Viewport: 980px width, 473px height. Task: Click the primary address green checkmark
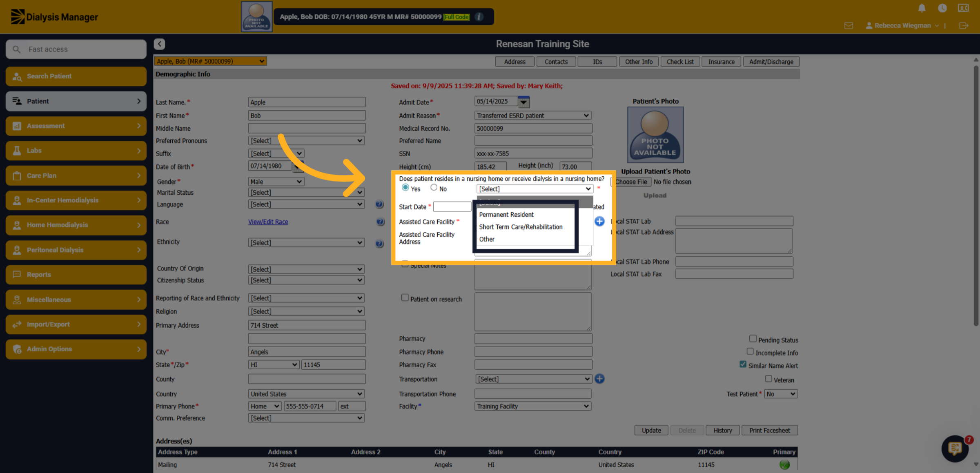(784, 464)
